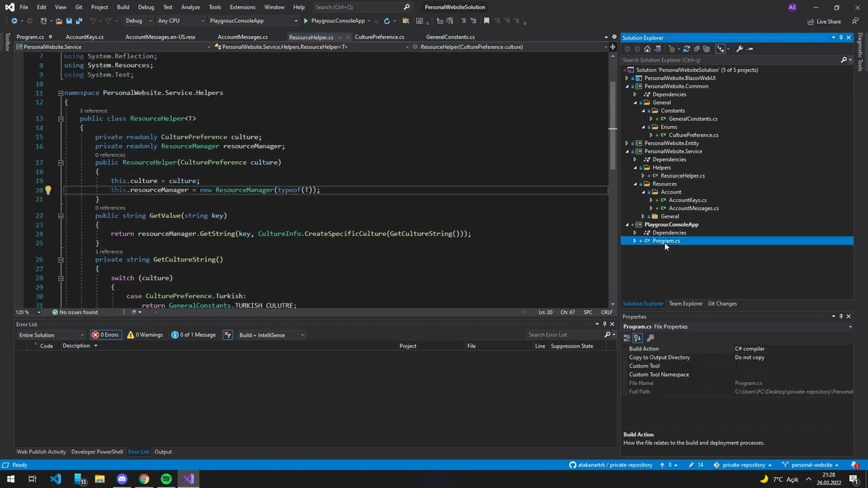Image resolution: width=868 pixels, height=488 pixels.
Task: Click the Property Pages wrench in Properties
Action: coord(650,338)
